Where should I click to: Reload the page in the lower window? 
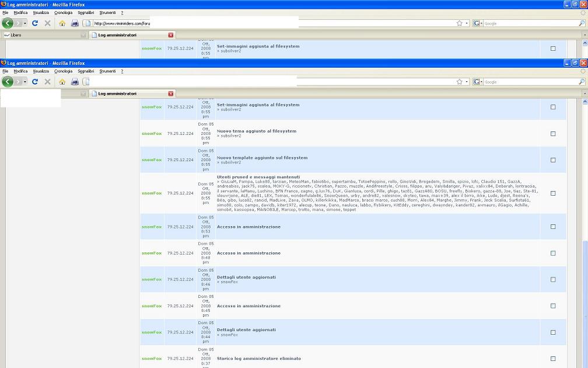[x=35, y=82]
